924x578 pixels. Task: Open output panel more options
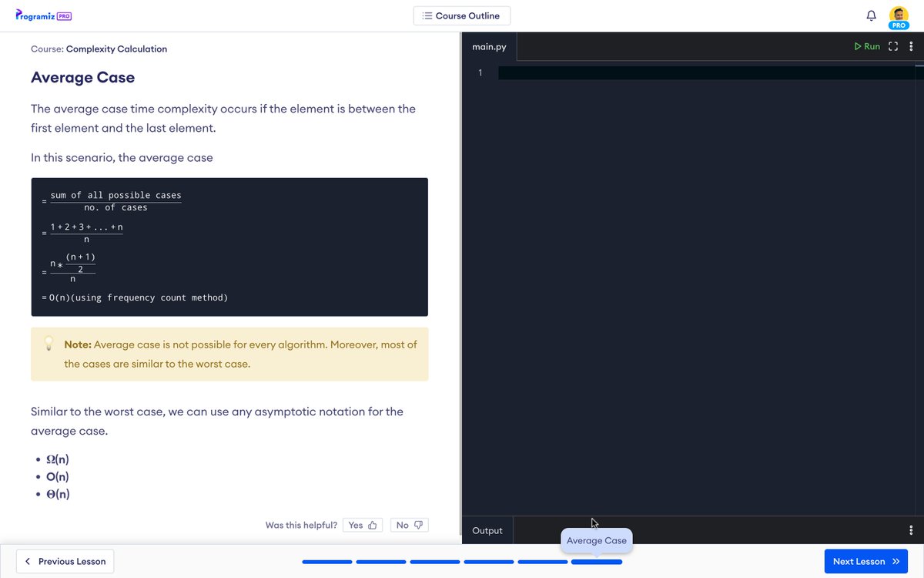pyautogui.click(x=912, y=530)
